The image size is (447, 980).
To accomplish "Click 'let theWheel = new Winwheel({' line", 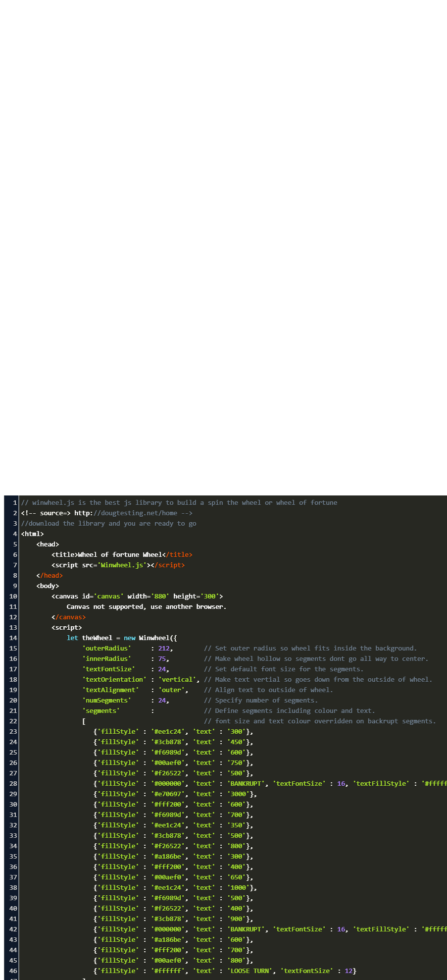I will pos(122,638).
